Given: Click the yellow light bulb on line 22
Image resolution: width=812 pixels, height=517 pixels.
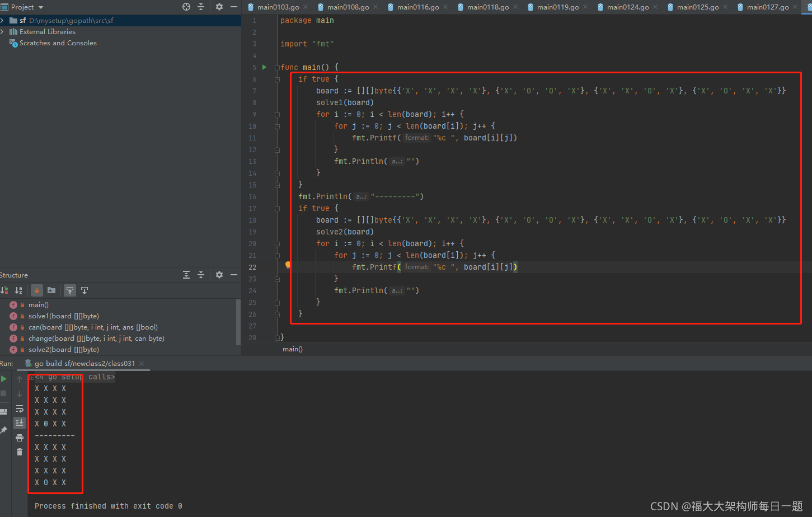Looking at the screenshot, I should [x=288, y=266].
